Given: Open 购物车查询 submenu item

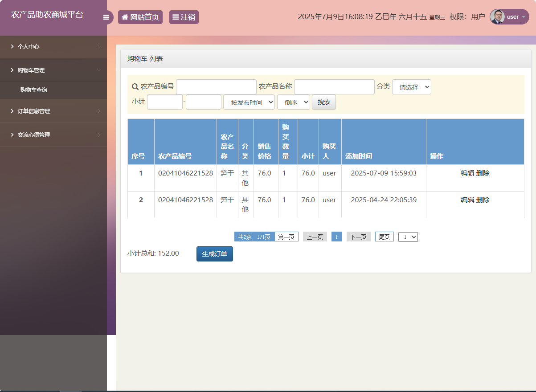Looking at the screenshot, I should [x=34, y=90].
